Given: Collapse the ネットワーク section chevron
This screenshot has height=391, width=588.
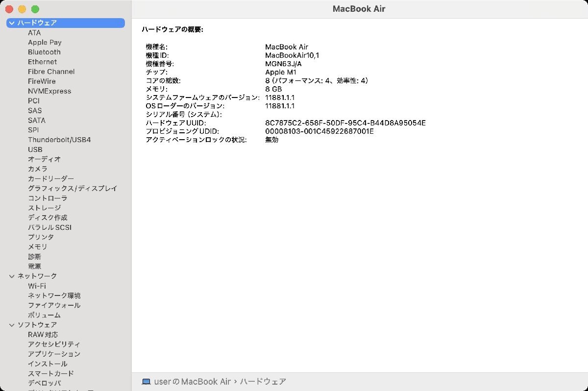Looking at the screenshot, I should (12, 276).
